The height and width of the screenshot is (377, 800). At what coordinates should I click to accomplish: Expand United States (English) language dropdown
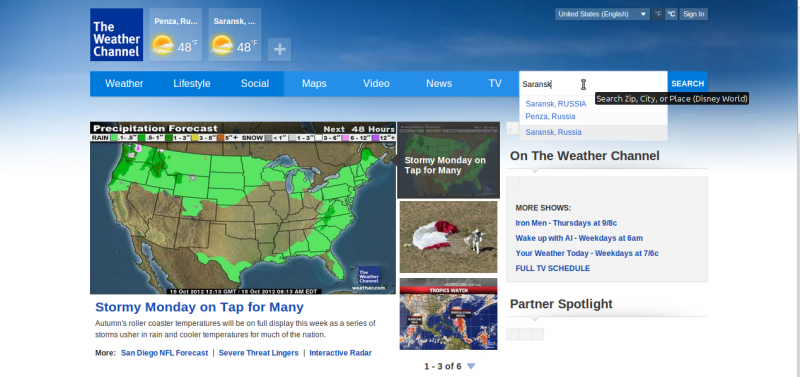602,14
